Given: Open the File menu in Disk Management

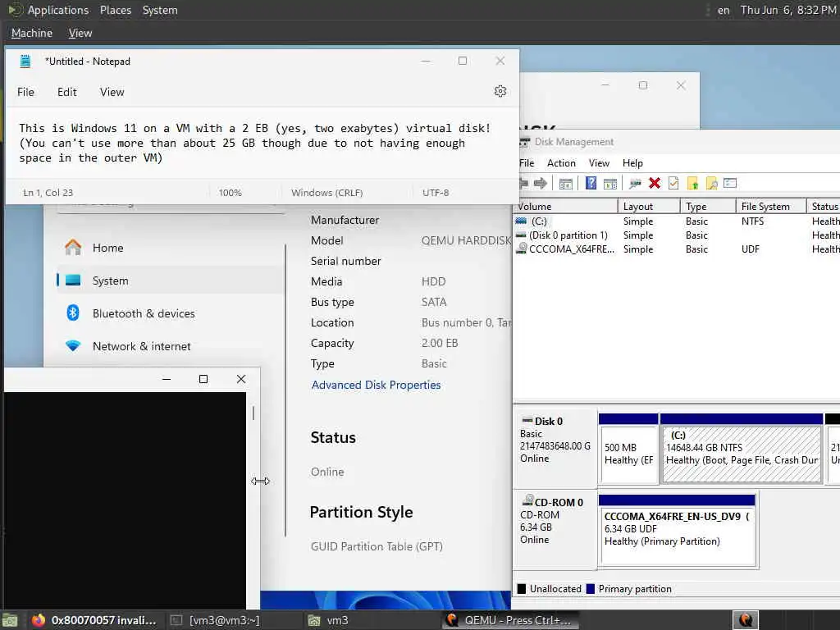Looking at the screenshot, I should [527, 163].
